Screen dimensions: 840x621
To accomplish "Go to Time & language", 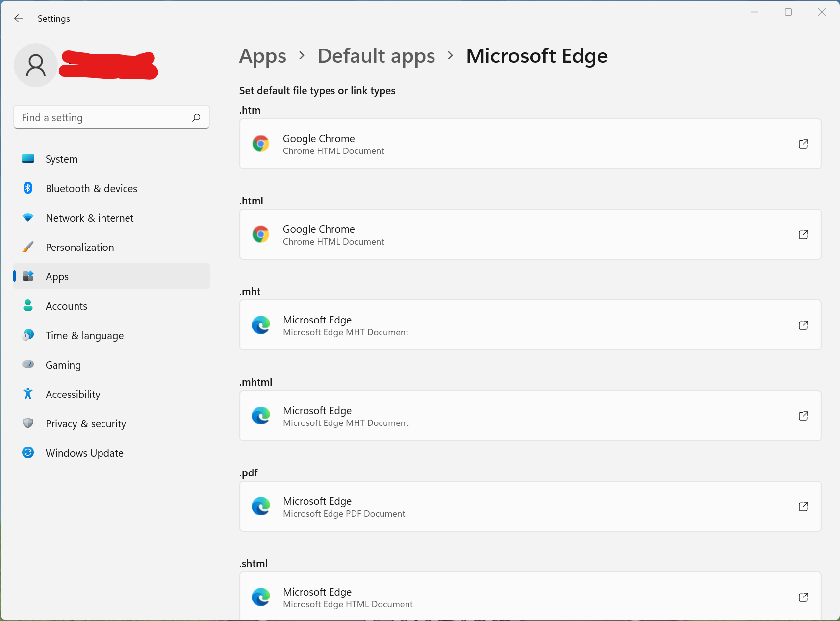I will [x=112, y=335].
